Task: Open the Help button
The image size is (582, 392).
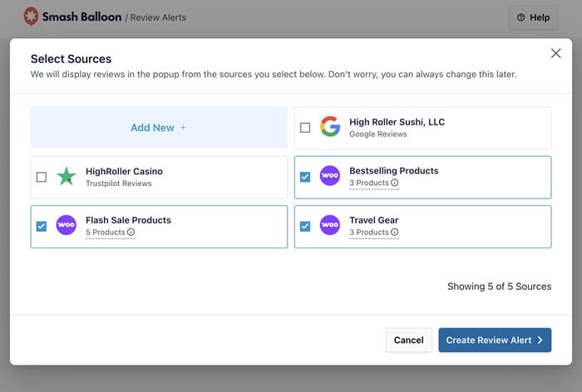Action: click(x=533, y=17)
